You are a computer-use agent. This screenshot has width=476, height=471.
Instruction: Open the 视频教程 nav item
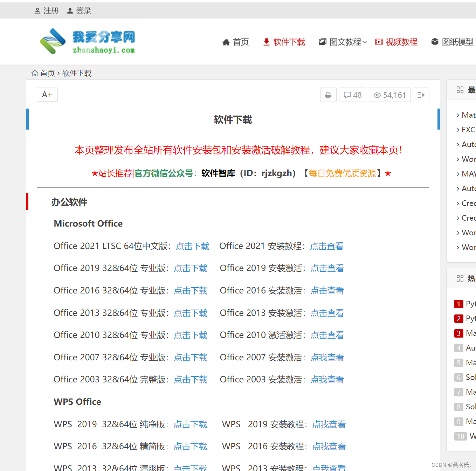pos(396,42)
